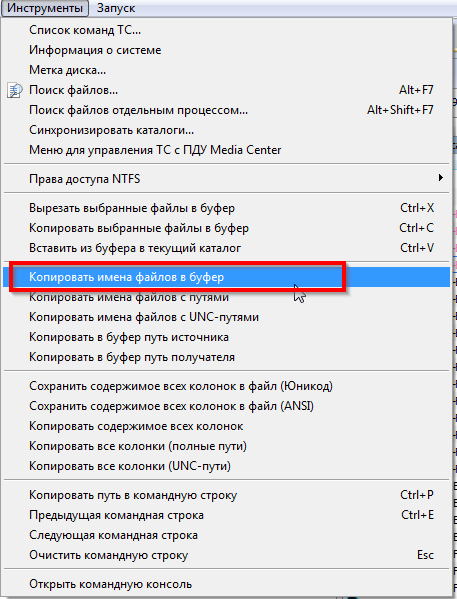Select Список команд TC... entry
This screenshot has width=457, height=599.
(226, 30)
